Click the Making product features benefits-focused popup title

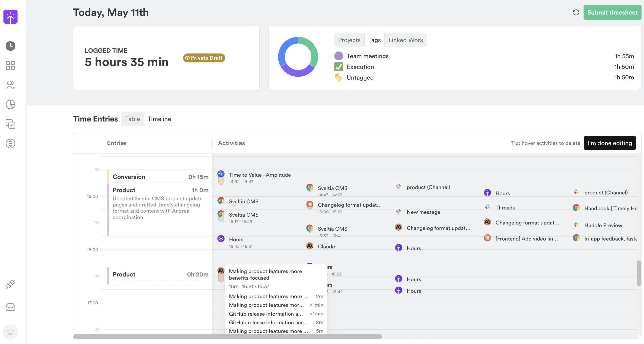click(265, 274)
